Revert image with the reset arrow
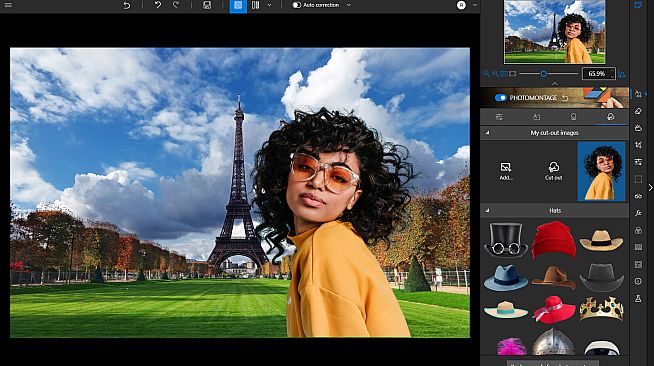The height and width of the screenshot is (366, 654). [x=127, y=5]
